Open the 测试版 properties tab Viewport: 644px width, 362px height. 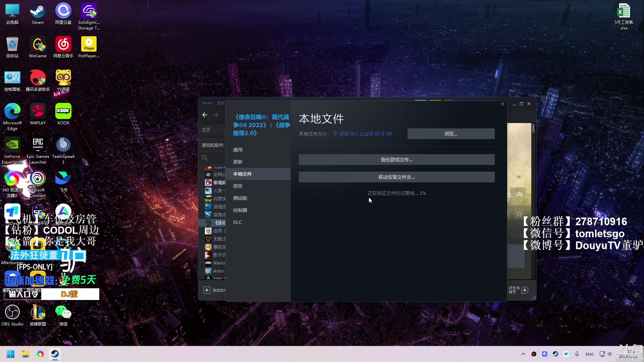[x=258, y=198]
